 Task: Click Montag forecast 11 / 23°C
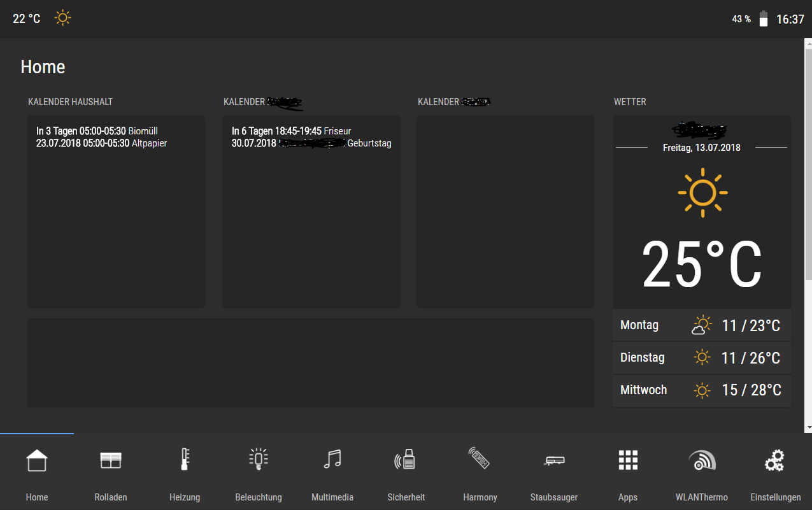(x=751, y=326)
